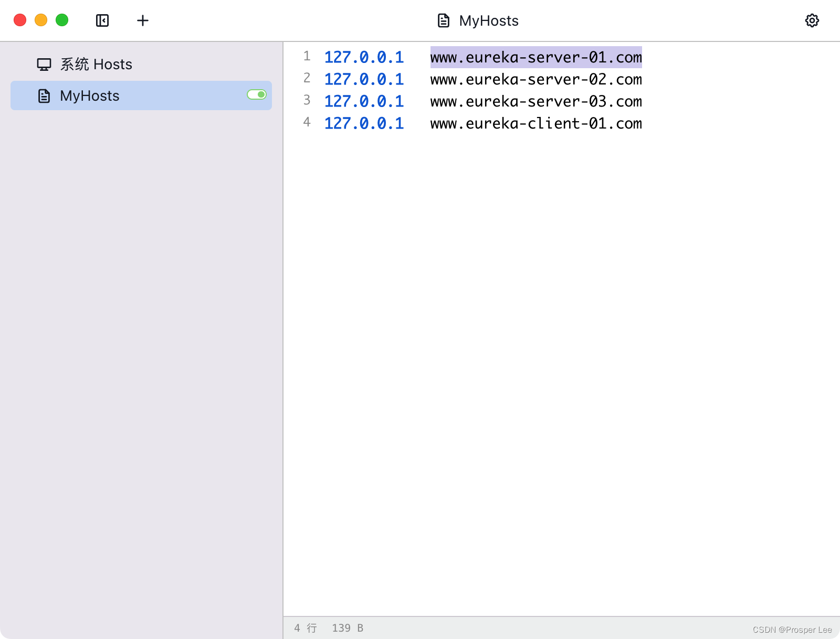Collapse the sidebar with the panel toggle icon
This screenshot has height=639, width=840.
(x=102, y=20)
